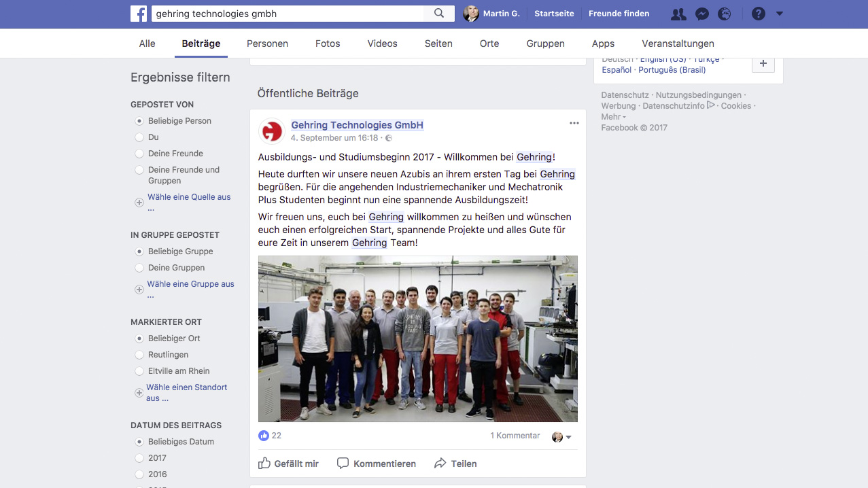
Task: Click the 'Gefällt mir' like button
Action: click(x=289, y=464)
